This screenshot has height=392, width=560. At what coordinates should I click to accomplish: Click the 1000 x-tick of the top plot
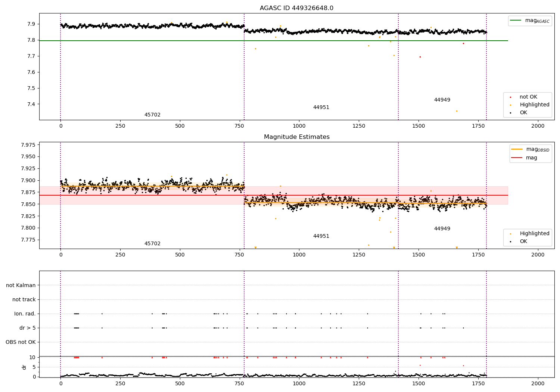point(299,126)
